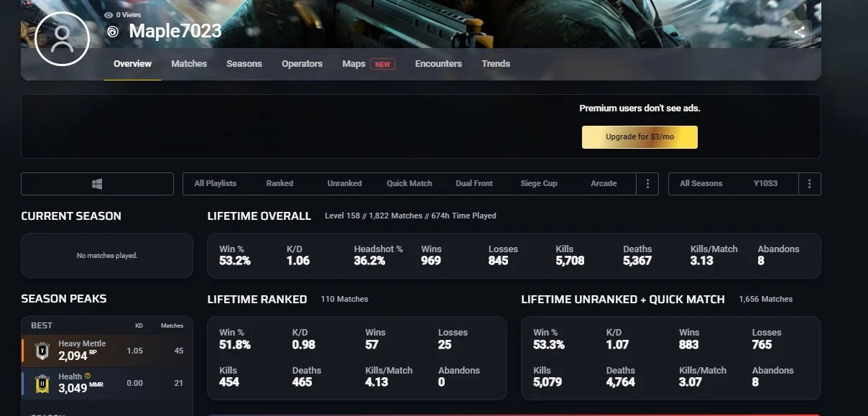
Task: Click the Heavy Mettle season peak row
Action: (x=108, y=351)
